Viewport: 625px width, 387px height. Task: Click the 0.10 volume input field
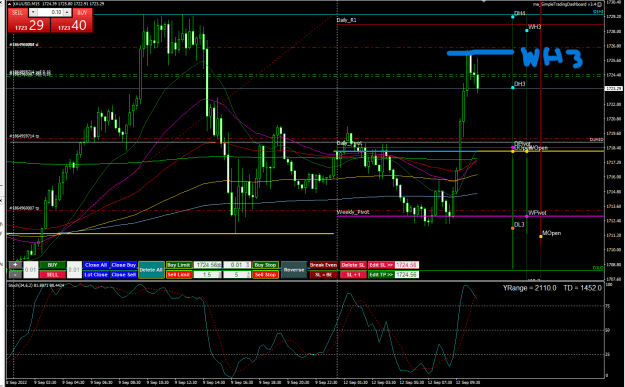(x=50, y=12)
